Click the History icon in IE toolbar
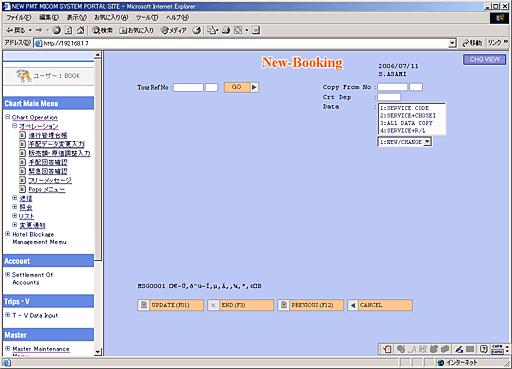This screenshot has height=369, width=512. 197,30
